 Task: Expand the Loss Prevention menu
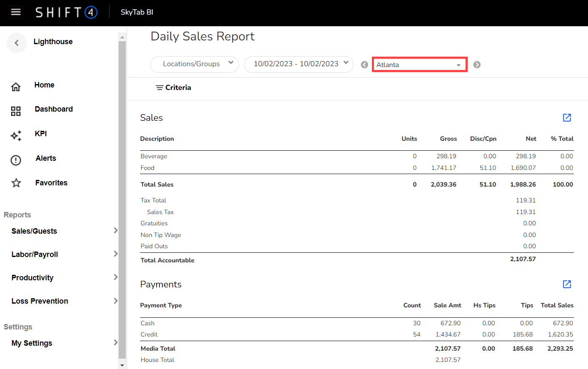[x=62, y=301]
